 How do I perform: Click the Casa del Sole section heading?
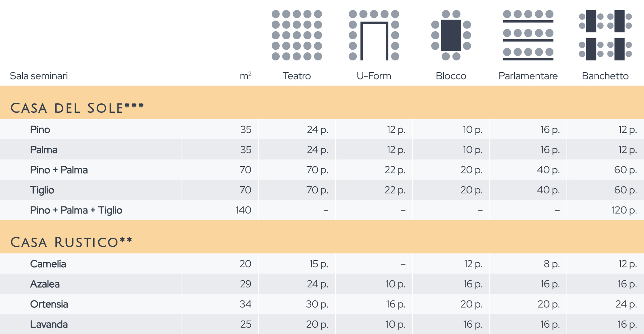point(77,108)
